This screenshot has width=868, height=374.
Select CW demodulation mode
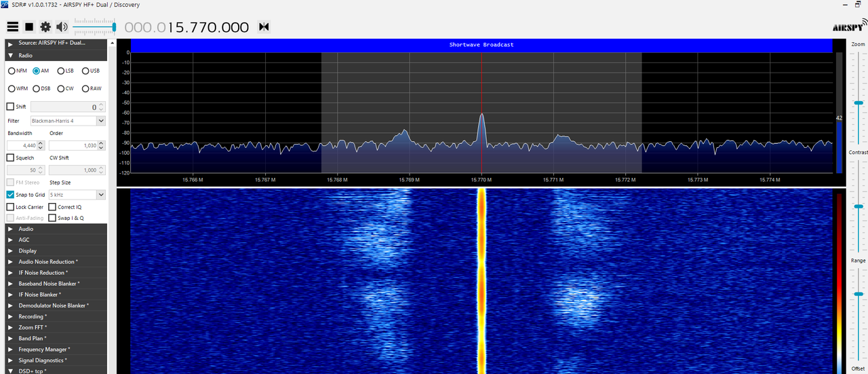pyautogui.click(x=66, y=88)
